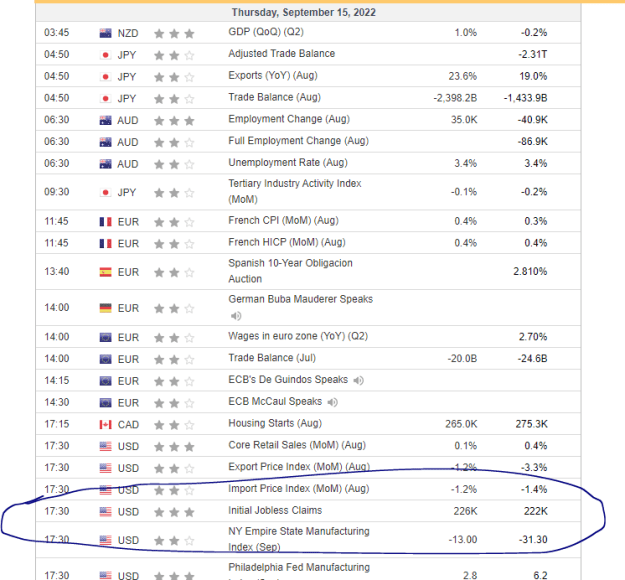This screenshot has width=625, height=580.
Task: Click the New Zealand flag in the NZD row
Action: [x=106, y=33]
